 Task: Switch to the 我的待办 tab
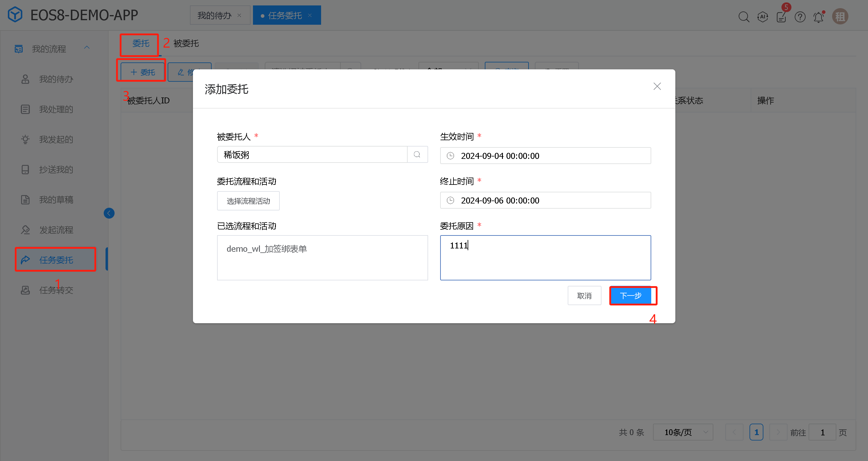pyautogui.click(x=214, y=15)
